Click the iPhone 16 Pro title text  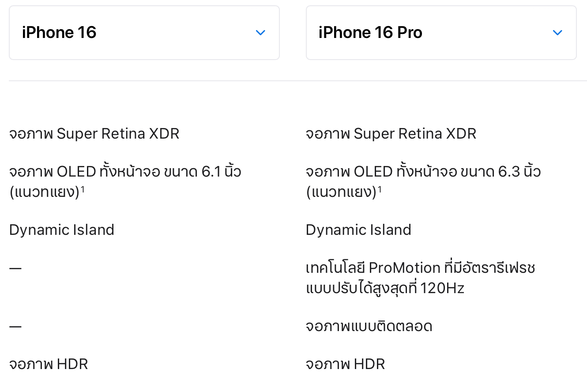coord(370,33)
